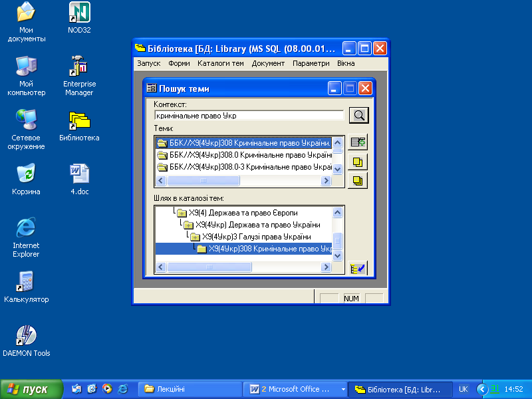Screen dimensions: 532x399
Task: Select ББК//Х9(4Укр)308 Кримінальне право topic row
Action: (243, 143)
